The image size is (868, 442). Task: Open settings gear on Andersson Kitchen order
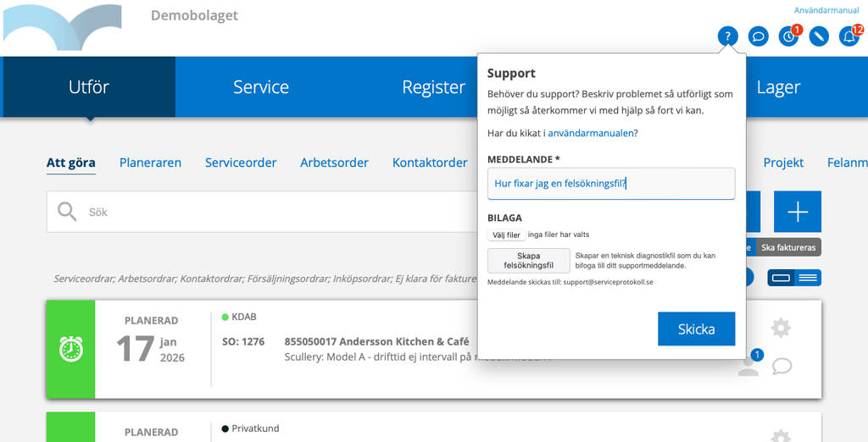[x=781, y=328]
